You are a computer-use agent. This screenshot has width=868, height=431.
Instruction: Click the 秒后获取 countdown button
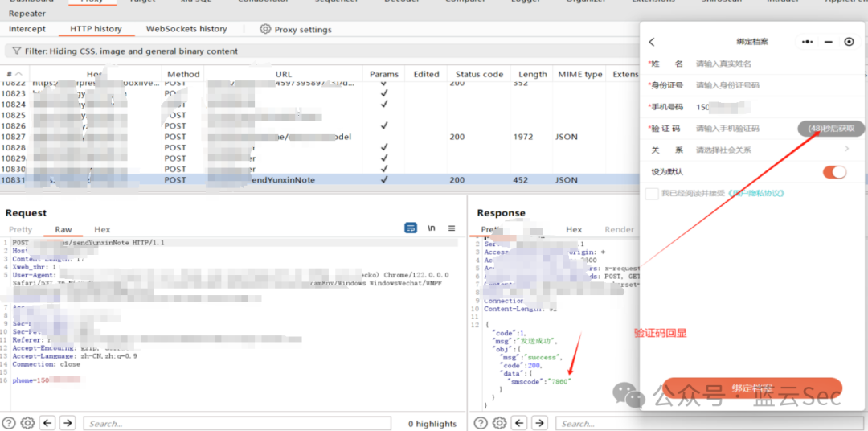click(831, 129)
